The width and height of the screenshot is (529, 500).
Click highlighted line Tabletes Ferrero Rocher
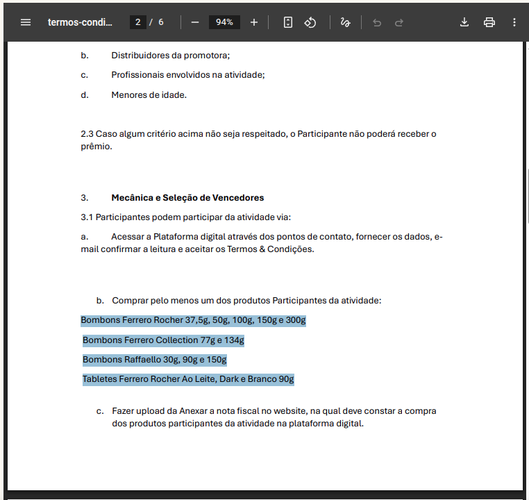click(x=188, y=379)
